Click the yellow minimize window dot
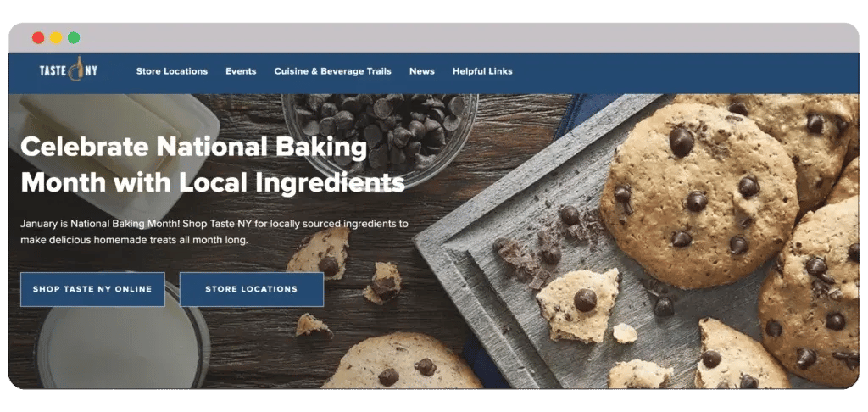 point(56,37)
